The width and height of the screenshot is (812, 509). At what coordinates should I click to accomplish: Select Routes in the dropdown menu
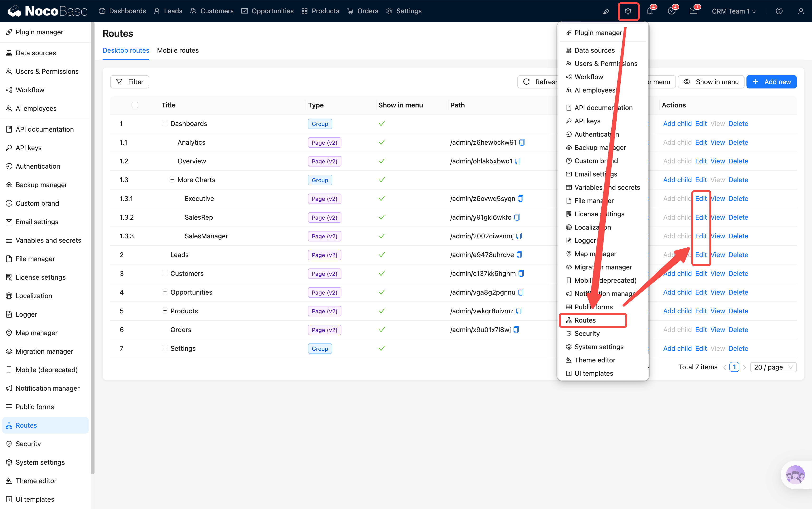pos(585,320)
